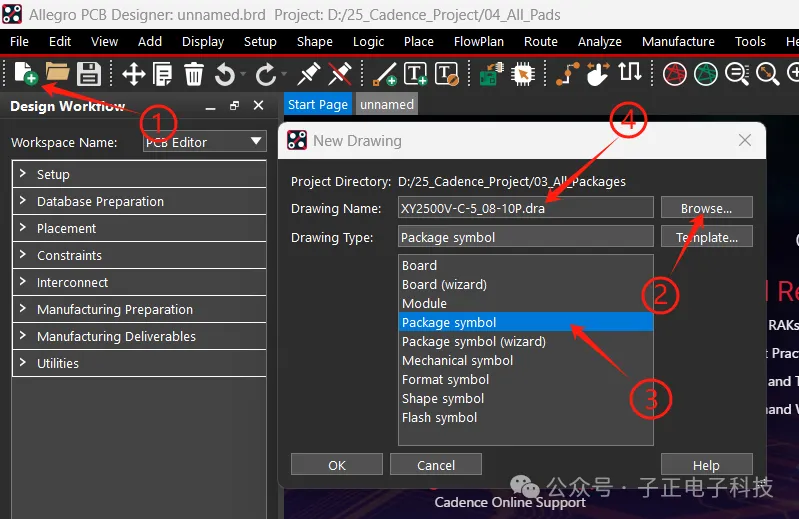The width and height of the screenshot is (799, 519).
Task: Click Cancel in New Drawing dialog
Action: click(436, 465)
